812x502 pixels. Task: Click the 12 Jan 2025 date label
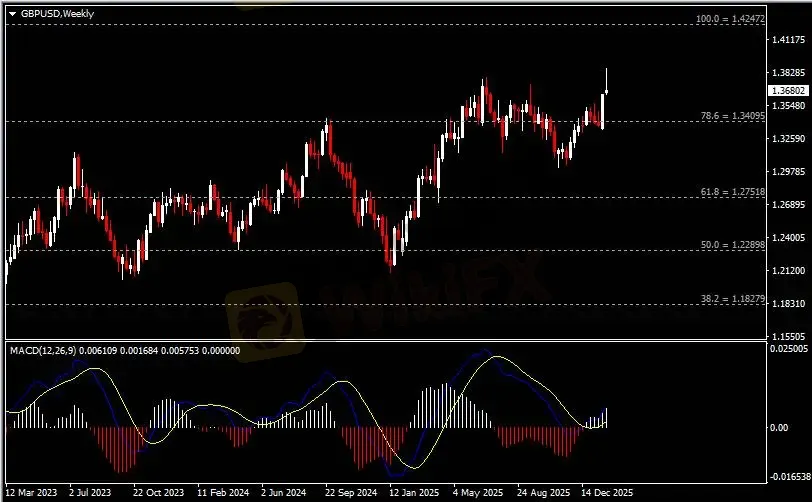tap(414, 492)
